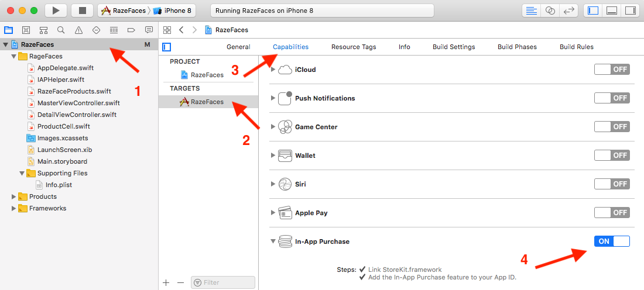Open the Source Control navigator
The height and width of the screenshot is (290, 644).
tap(26, 30)
